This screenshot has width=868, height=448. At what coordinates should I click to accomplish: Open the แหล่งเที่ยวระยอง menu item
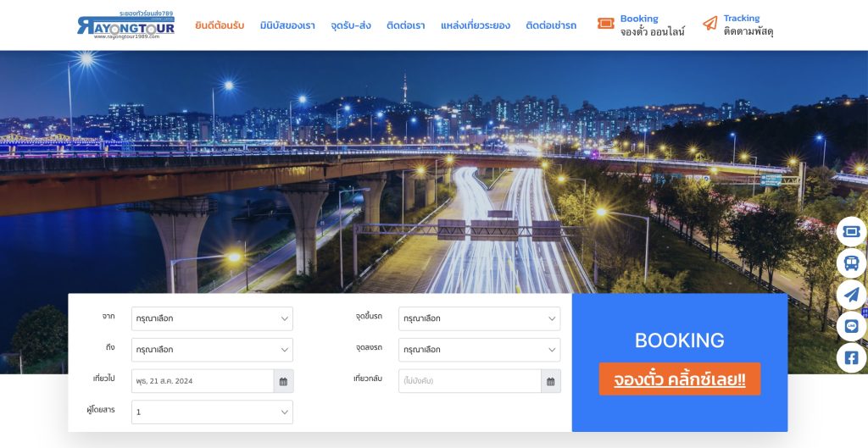coord(476,25)
